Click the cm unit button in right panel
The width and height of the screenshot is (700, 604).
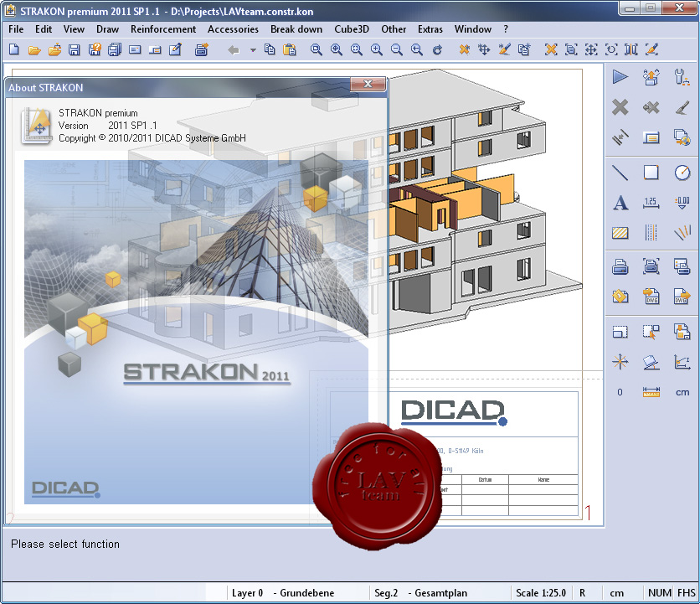point(682,391)
